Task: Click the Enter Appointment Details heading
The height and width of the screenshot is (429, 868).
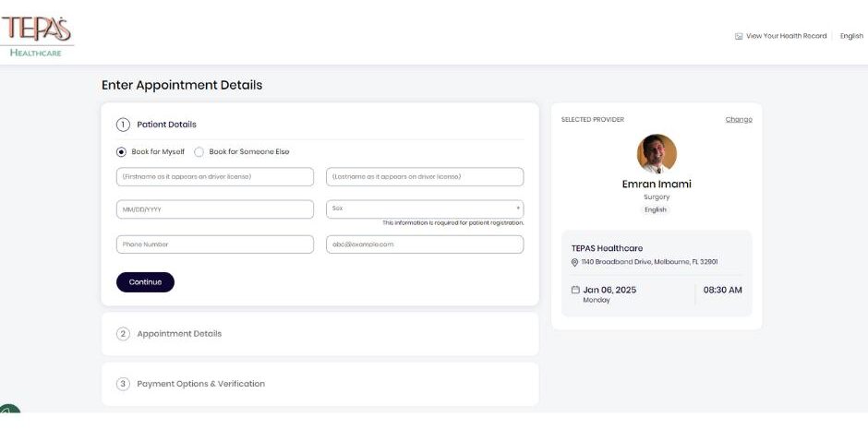Action: point(182,85)
